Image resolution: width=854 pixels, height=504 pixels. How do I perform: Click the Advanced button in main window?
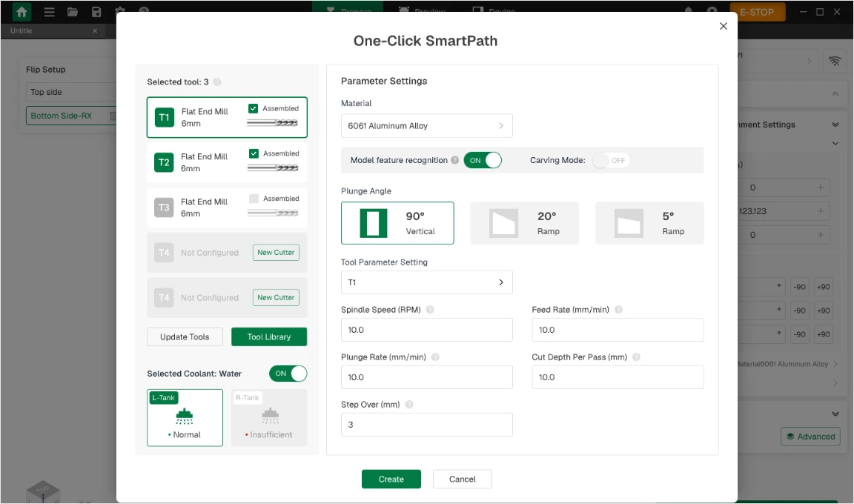click(x=810, y=437)
